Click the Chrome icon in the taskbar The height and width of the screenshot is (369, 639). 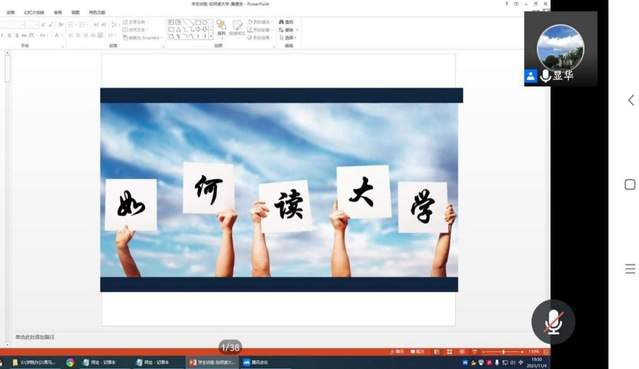point(70,362)
